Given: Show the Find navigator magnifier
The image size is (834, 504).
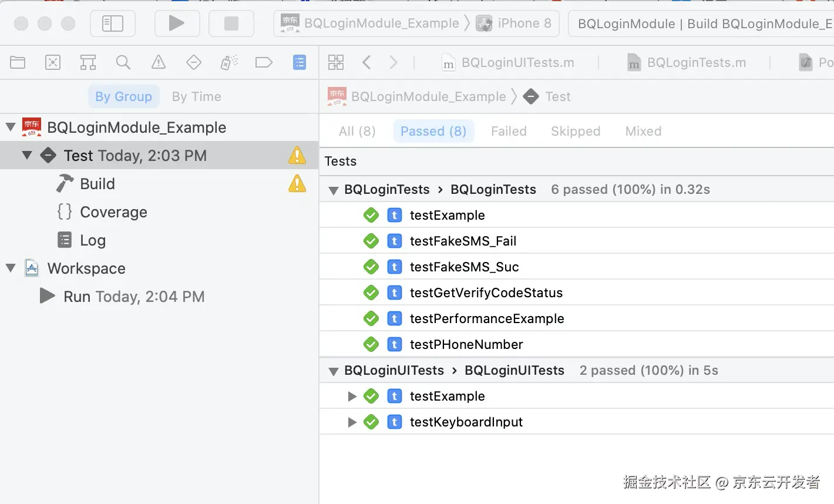Looking at the screenshot, I should (x=123, y=62).
